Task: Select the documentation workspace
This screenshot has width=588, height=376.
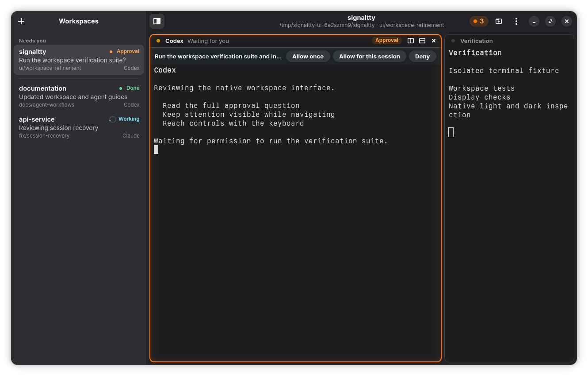Action: tap(79, 96)
